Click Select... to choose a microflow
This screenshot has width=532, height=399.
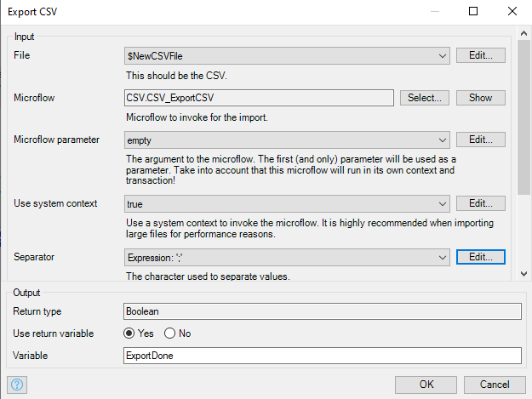(425, 98)
